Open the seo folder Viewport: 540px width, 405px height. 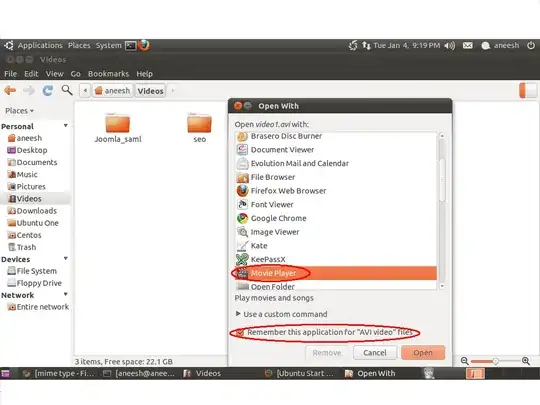199,128
